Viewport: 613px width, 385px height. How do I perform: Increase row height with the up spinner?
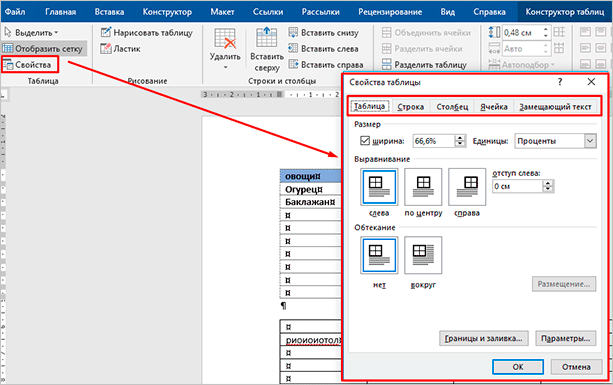click(x=545, y=29)
